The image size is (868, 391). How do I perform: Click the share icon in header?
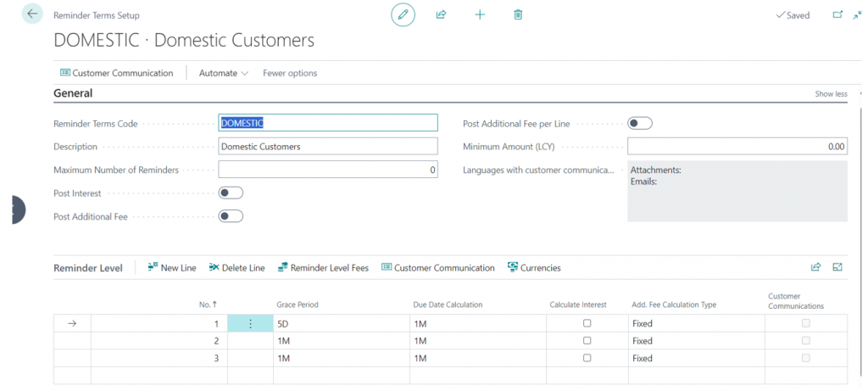(441, 14)
